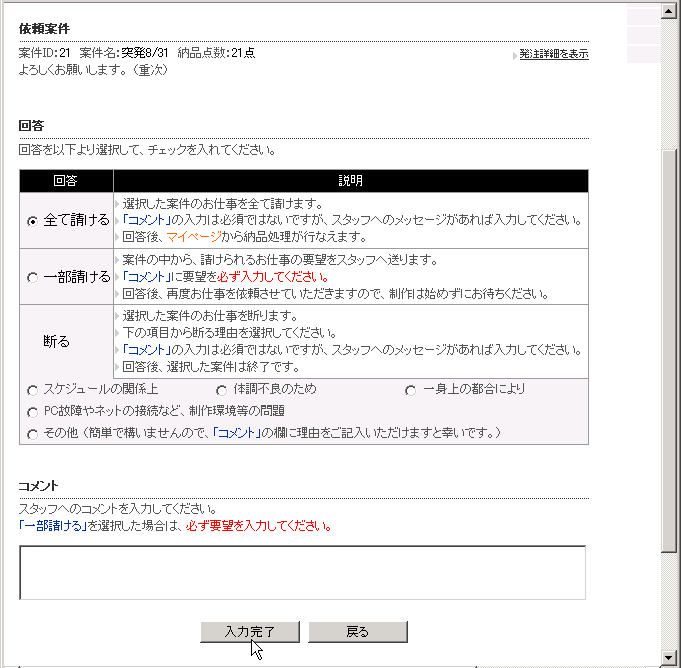This screenshot has height=668, width=681.
Task: Focus the staff comment text area
Action: click(x=302, y=572)
